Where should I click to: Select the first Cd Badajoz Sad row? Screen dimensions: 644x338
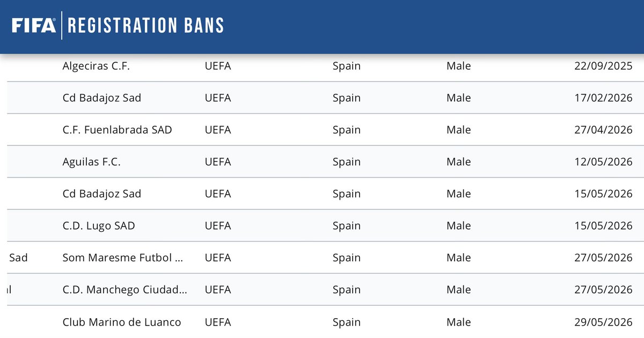click(x=326, y=98)
